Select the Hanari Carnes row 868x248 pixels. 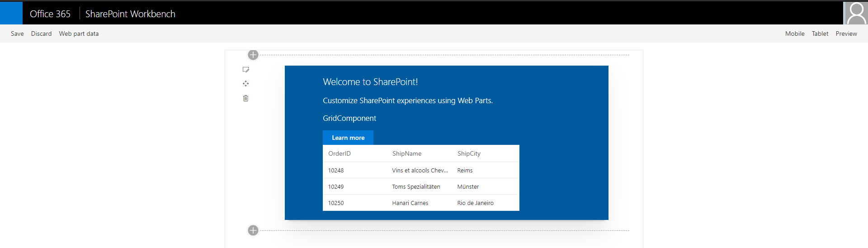point(410,203)
